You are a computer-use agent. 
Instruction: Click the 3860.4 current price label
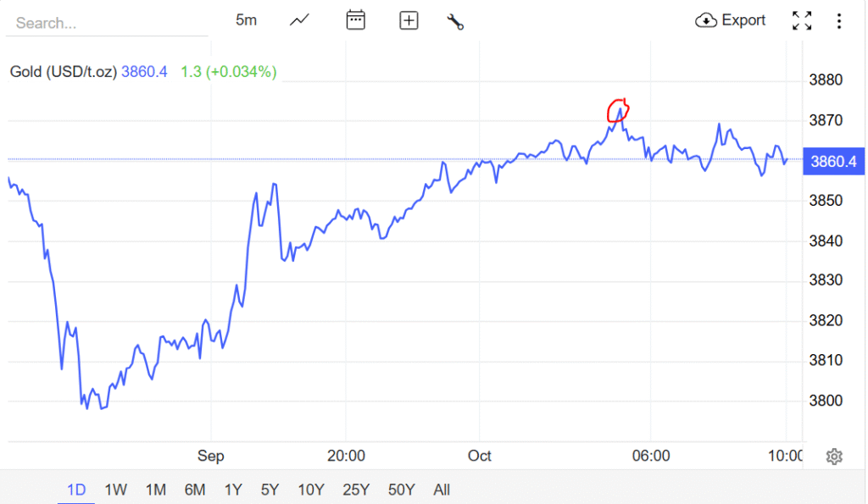(x=834, y=161)
